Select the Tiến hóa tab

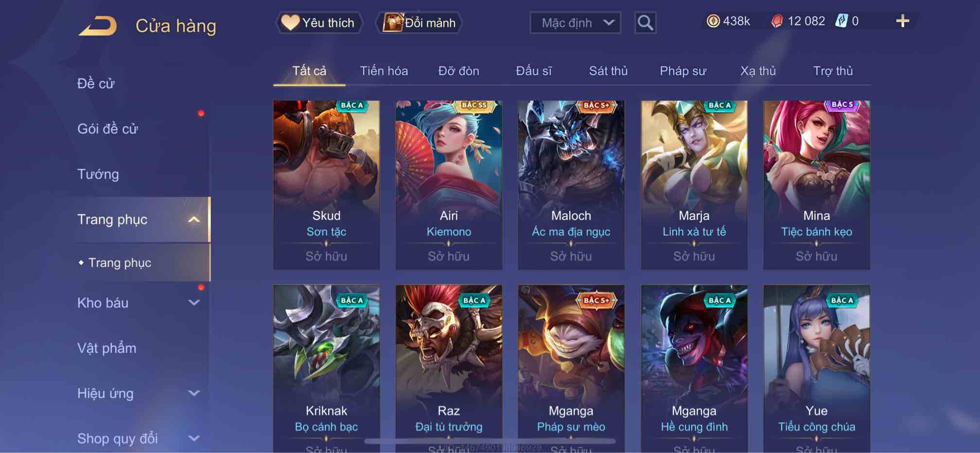pyautogui.click(x=384, y=71)
